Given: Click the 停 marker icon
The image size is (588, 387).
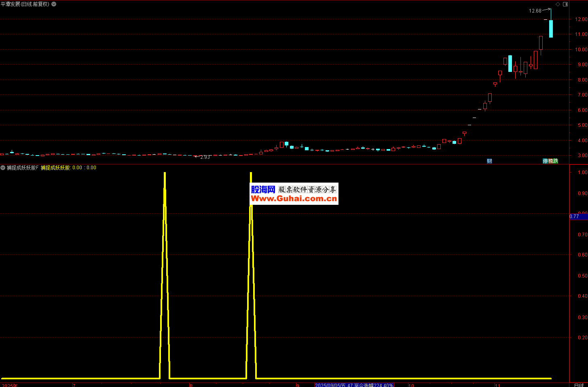Looking at the screenshot, I should click(545, 161).
